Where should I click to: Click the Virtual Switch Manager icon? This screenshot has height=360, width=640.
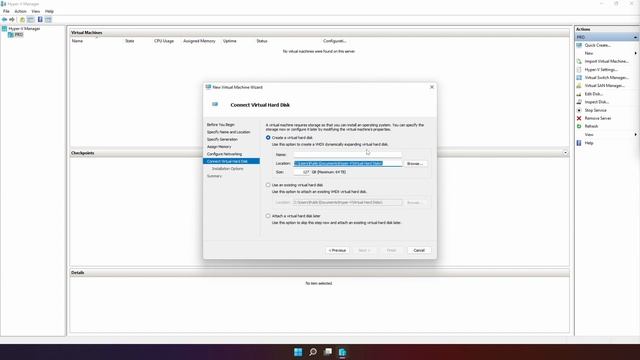click(x=579, y=78)
